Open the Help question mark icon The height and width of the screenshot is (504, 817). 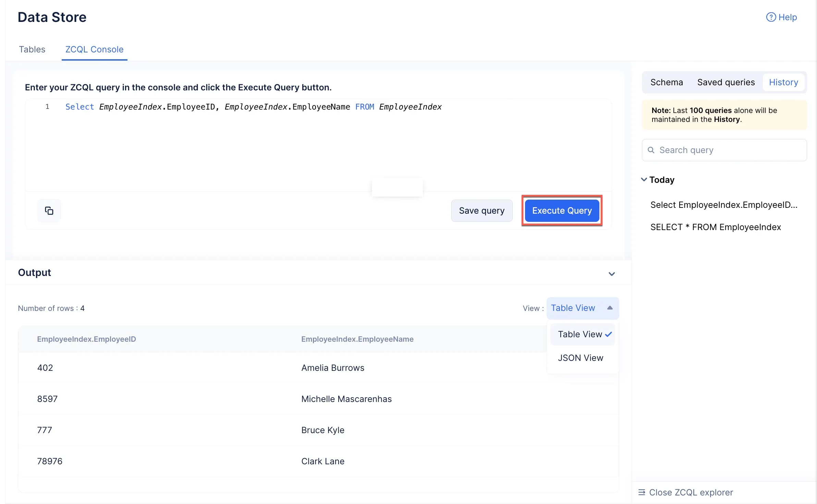[x=771, y=17]
